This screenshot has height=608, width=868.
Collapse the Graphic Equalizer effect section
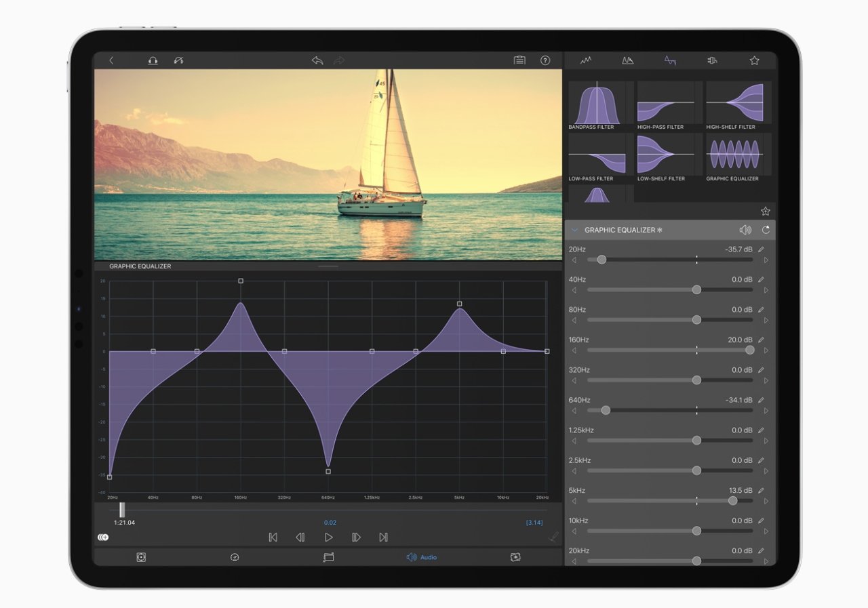point(575,230)
